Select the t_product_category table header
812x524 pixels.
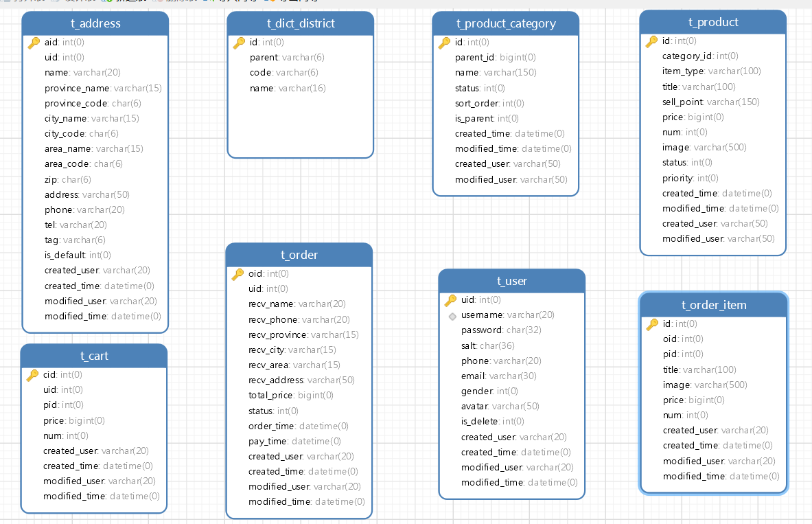click(505, 23)
